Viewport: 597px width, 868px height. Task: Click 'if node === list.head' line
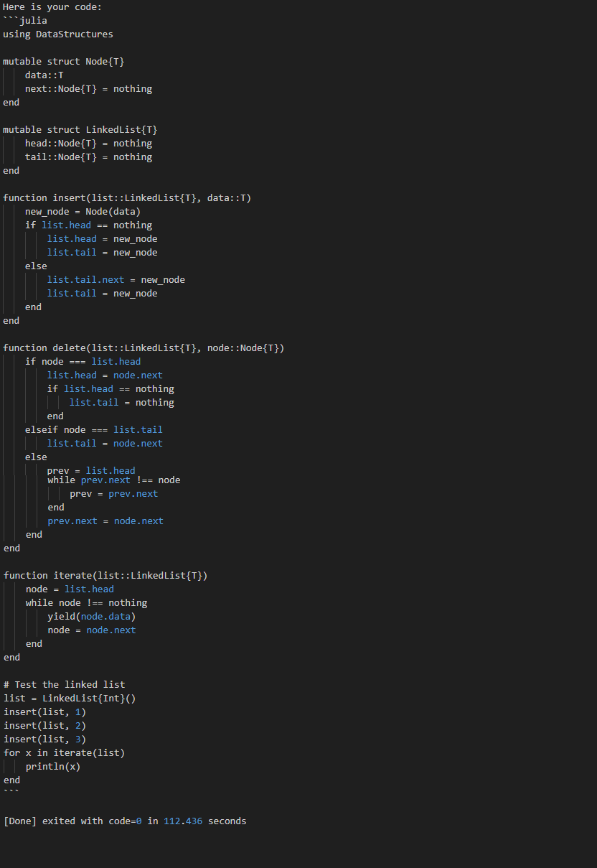tap(83, 362)
